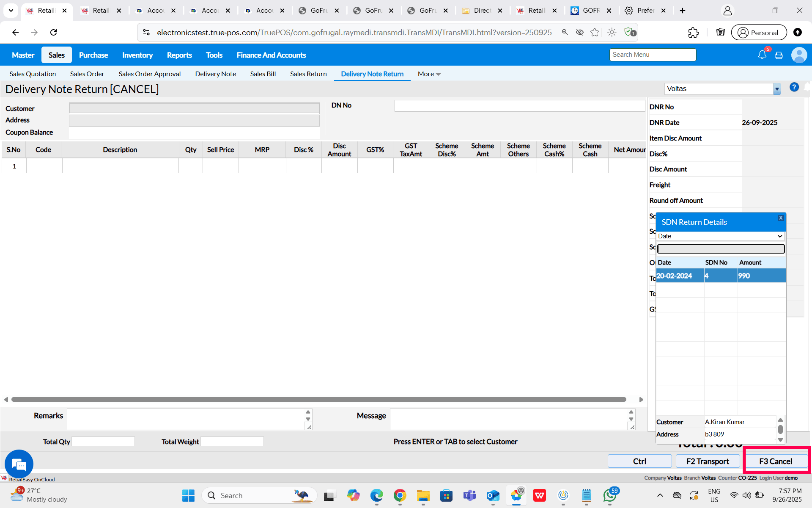Open the user profile avatar
This screenshot has width=812, height=508.
coord(798,55)
